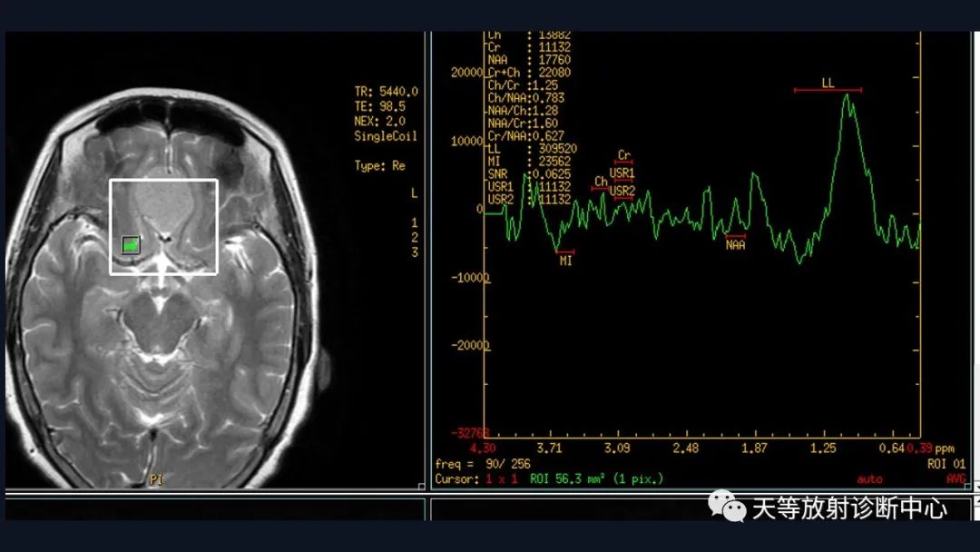The width and height of the screenshot is (980, 552).
Task: Click the 'freq = 90/ 256' readout
Action: [x=483, y=464]
